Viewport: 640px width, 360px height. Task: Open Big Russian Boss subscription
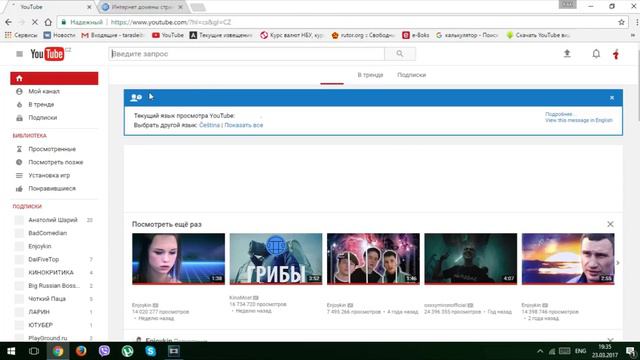pyautogui.click(x=54, y=286)
